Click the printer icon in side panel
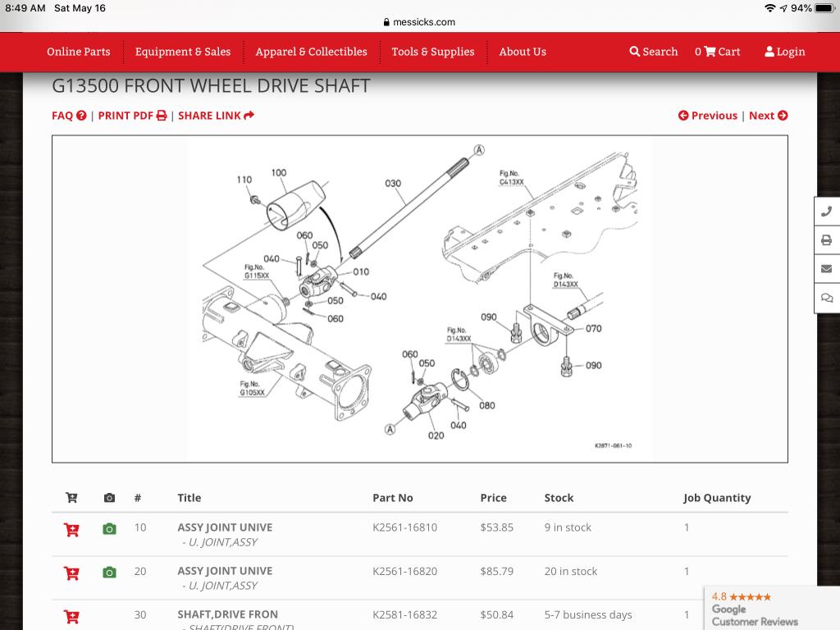The image size is (840, 630). click(826, 240)
